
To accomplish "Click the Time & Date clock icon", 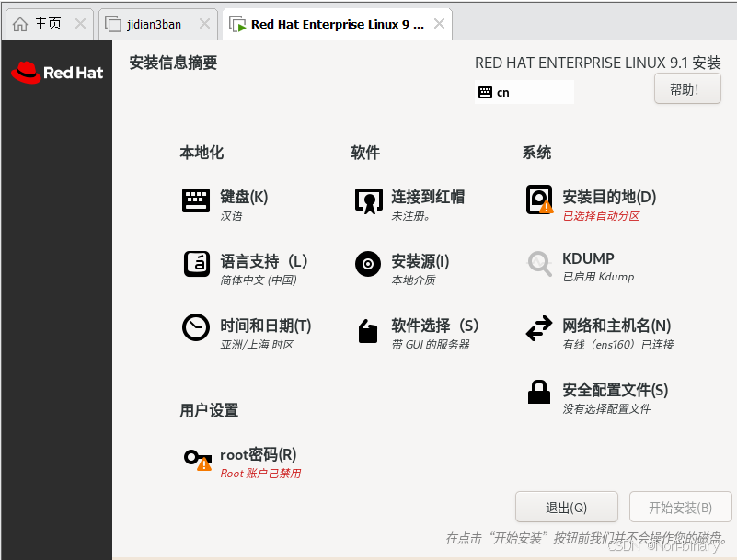I will (x=196, y=327).
